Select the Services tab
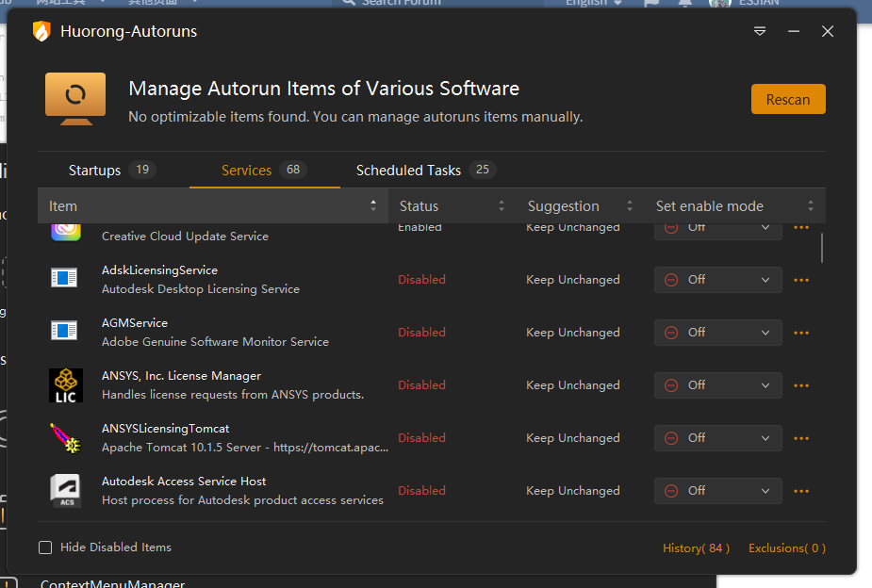This screenshot has height=588, width=872. click(x=264, y=170)
